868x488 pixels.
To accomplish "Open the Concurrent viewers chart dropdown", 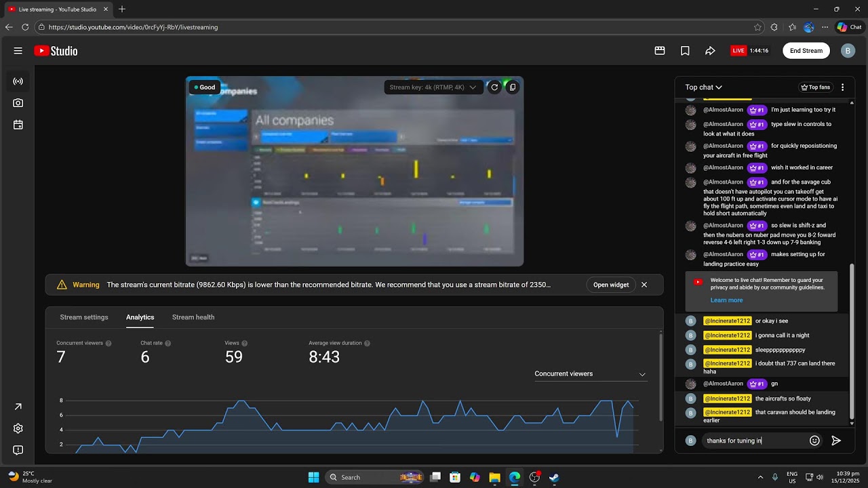I will [x=590, y=374].
